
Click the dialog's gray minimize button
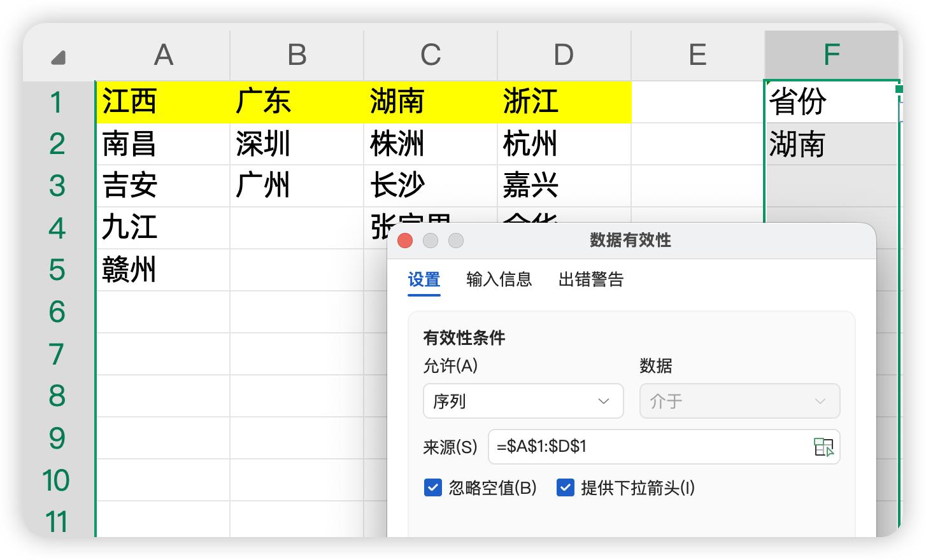point(431,241)
